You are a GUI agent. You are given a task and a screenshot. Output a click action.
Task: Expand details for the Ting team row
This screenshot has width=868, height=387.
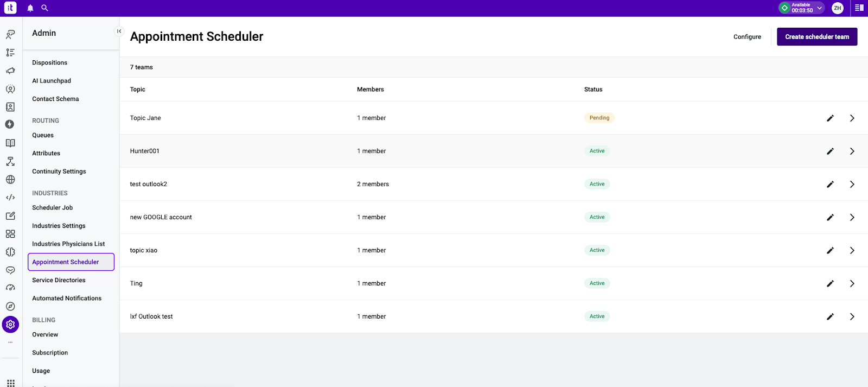pyautogui.click(x=852, y=283)
